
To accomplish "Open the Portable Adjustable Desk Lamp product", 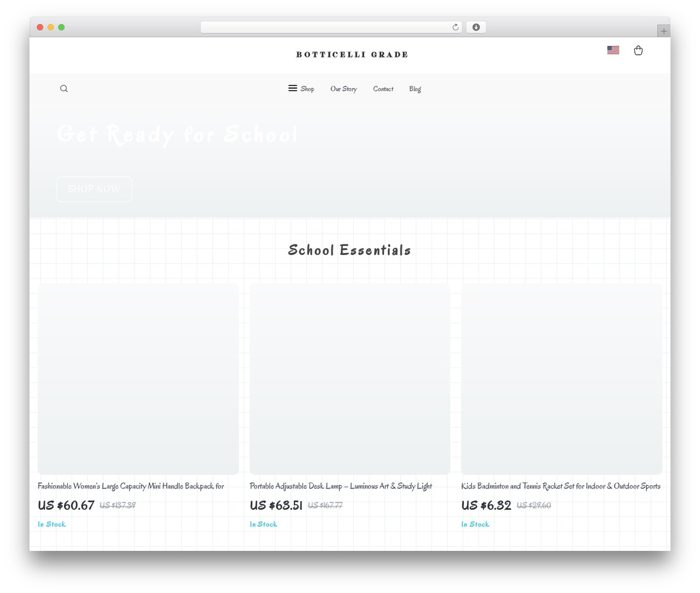I will (x=341, y=486).
